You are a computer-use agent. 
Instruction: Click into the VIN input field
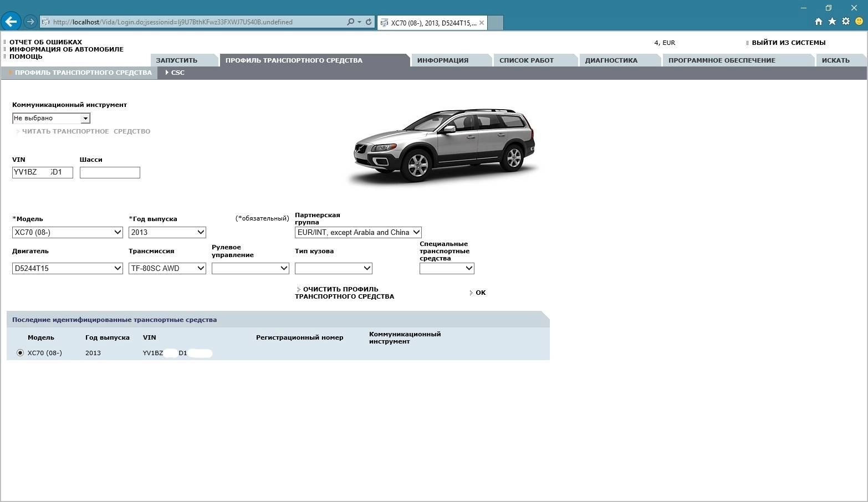click(43, 172)
